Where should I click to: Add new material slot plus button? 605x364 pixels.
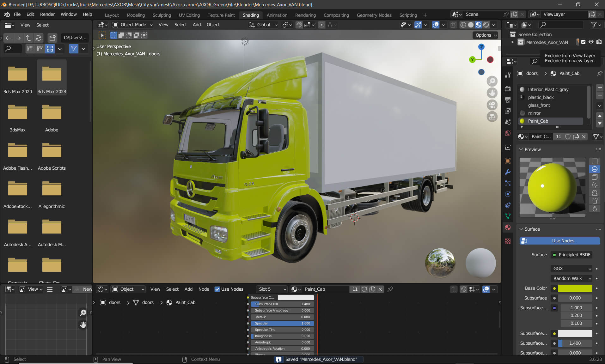pos(600,88)
